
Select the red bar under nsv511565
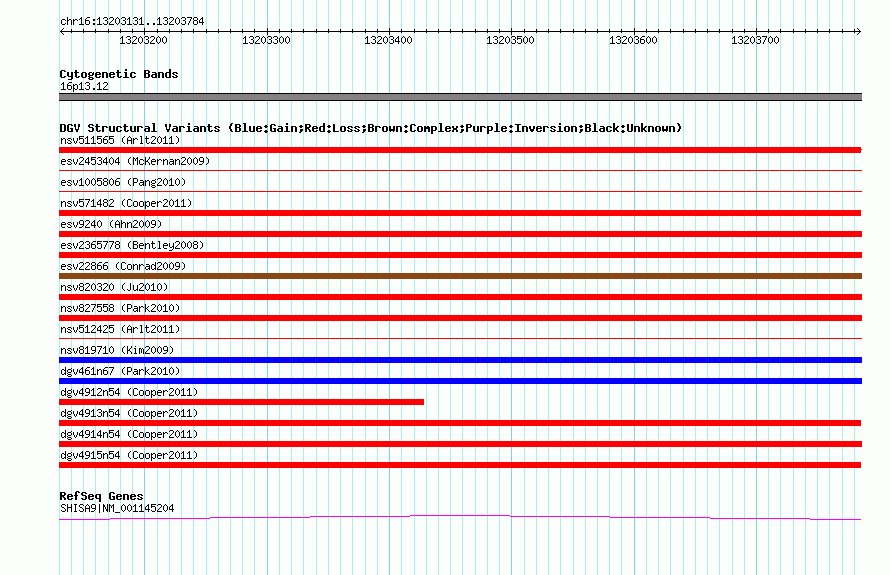point(460,150)
